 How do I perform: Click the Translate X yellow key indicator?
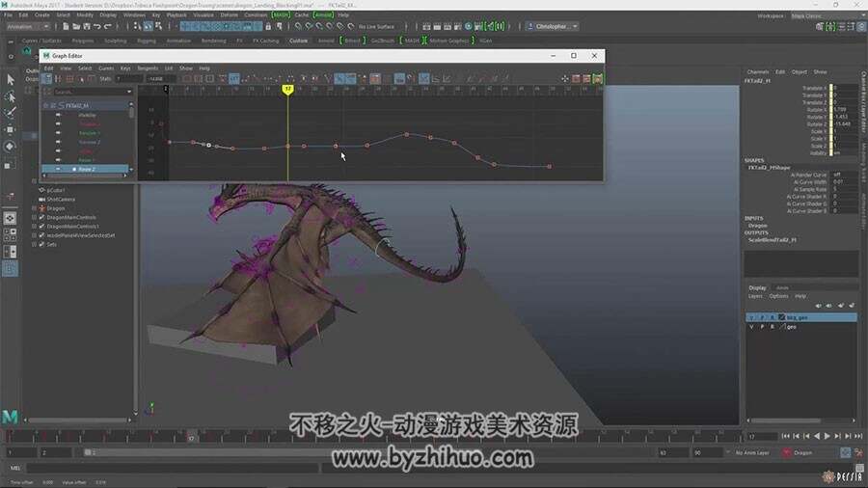click(831, 88)
